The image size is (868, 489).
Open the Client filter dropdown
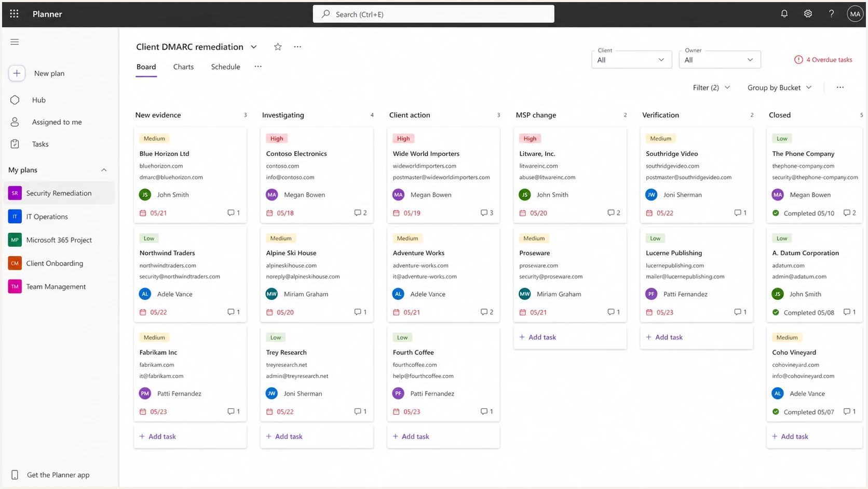pos(631,59)
